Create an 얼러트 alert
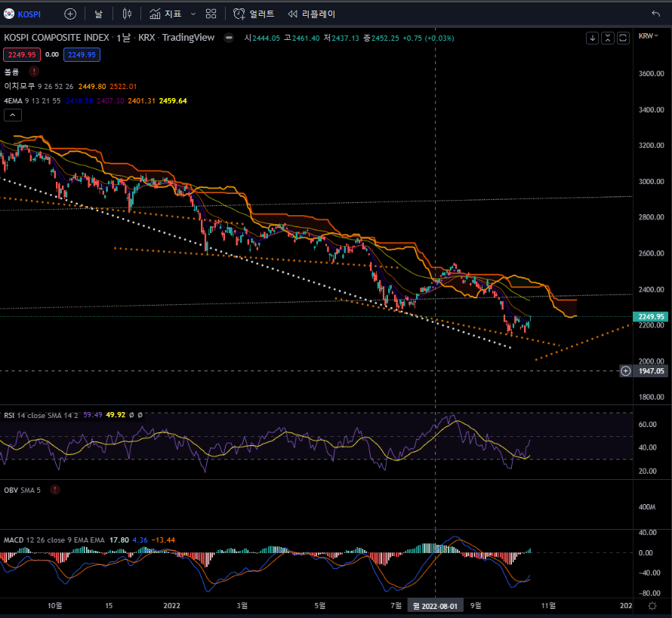 click(254, 14)
